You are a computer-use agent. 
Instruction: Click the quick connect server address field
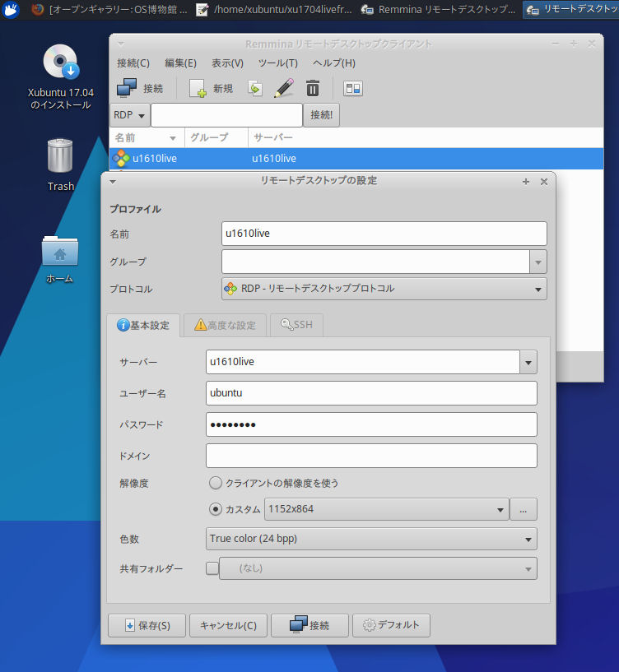click(226, 115)
